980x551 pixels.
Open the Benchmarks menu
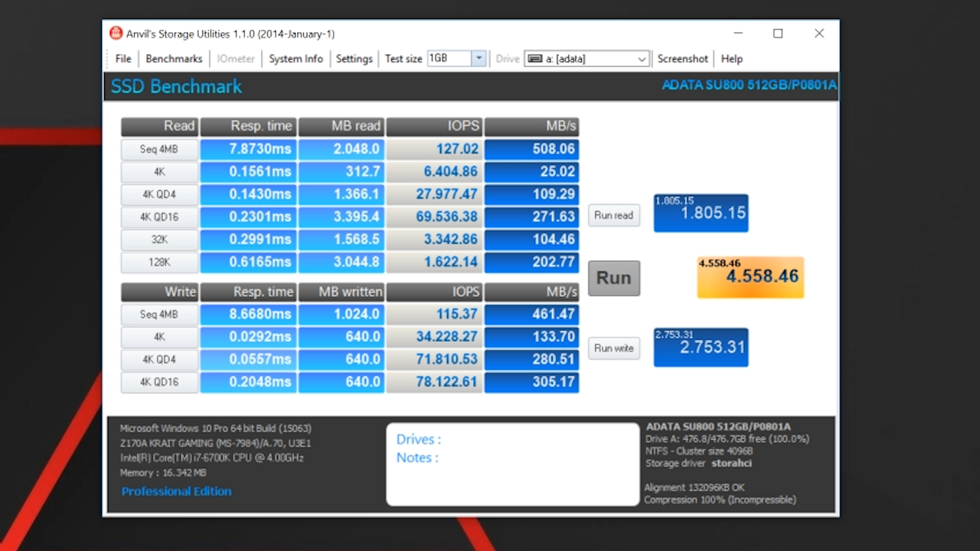[x=174, y=59]
